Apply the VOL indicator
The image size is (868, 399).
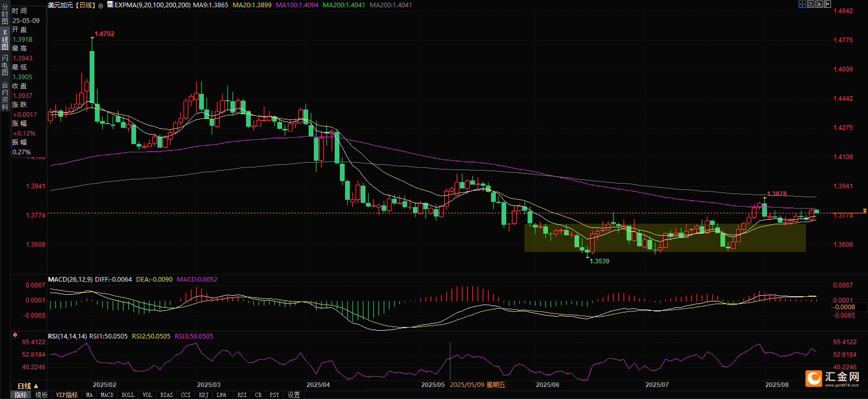(148, 395)
